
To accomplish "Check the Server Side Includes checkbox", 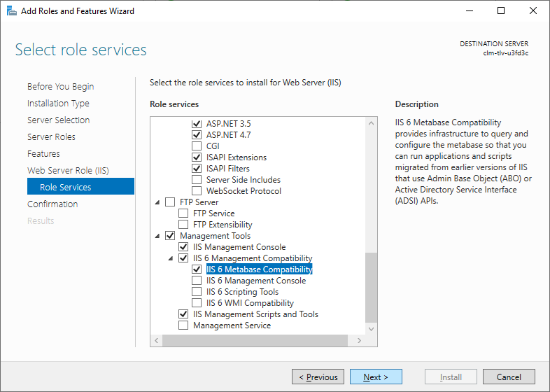I will click(197, 180).
